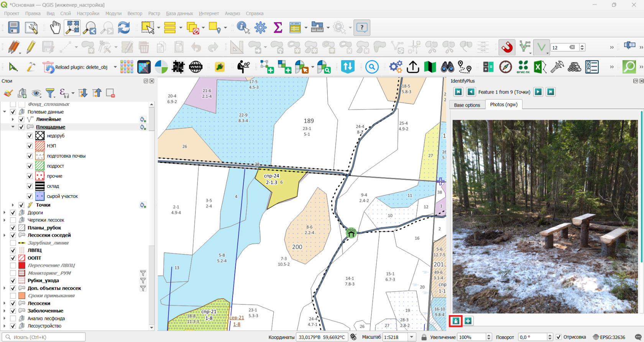Refresh the map canvas
The height and width of the screenshot is (342, 644).
click(124, 28)
